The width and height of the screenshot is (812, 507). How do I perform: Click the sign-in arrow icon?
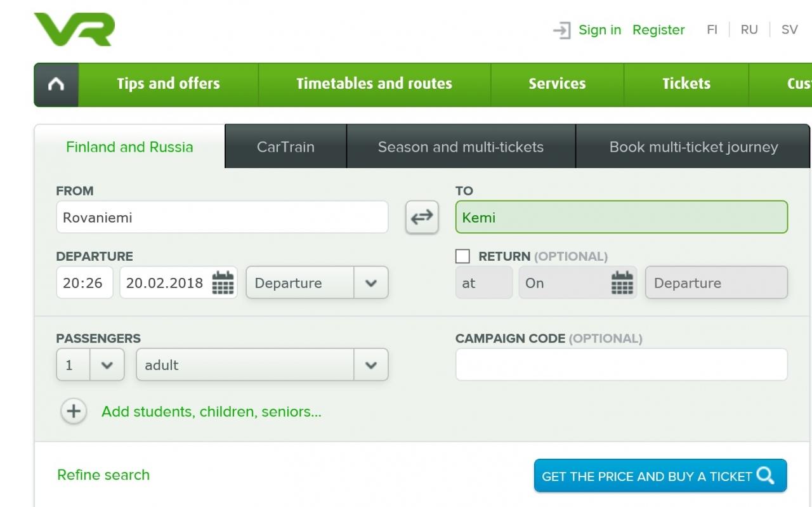point(562,30)
